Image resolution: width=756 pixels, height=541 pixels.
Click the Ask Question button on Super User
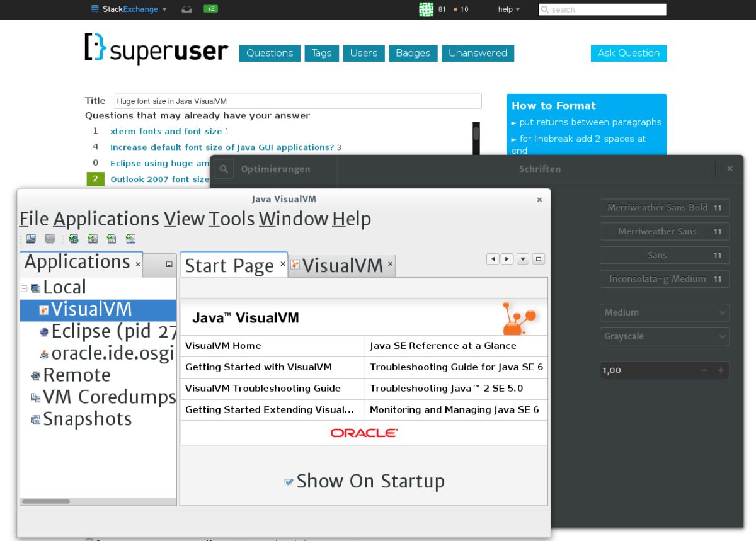coord(629,54)
